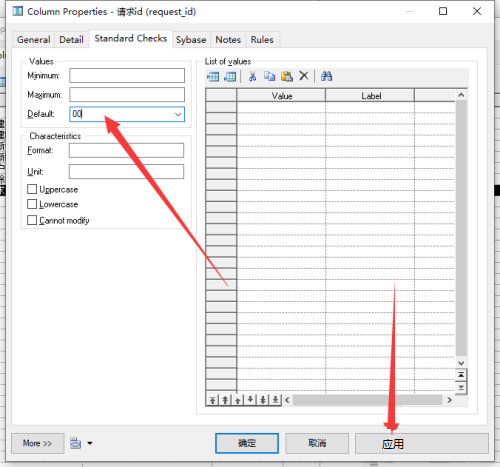Click the 取消 cancel button

(317, 443)
